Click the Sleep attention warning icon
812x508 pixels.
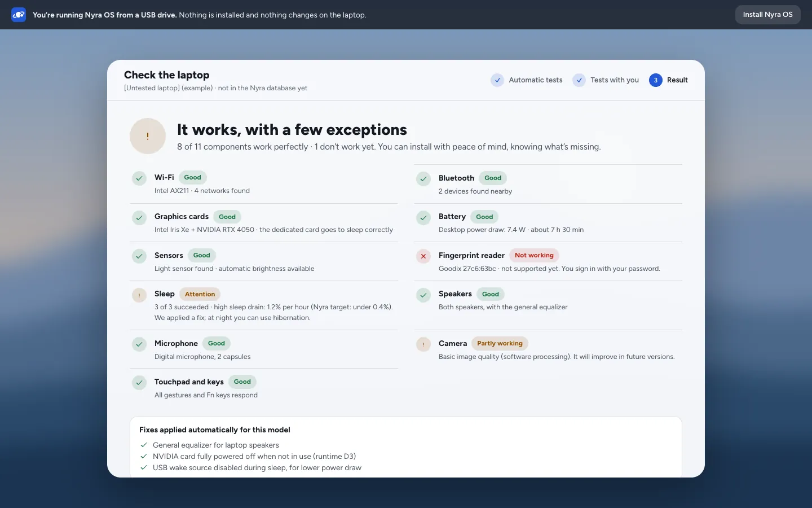(x=139, y=295)
